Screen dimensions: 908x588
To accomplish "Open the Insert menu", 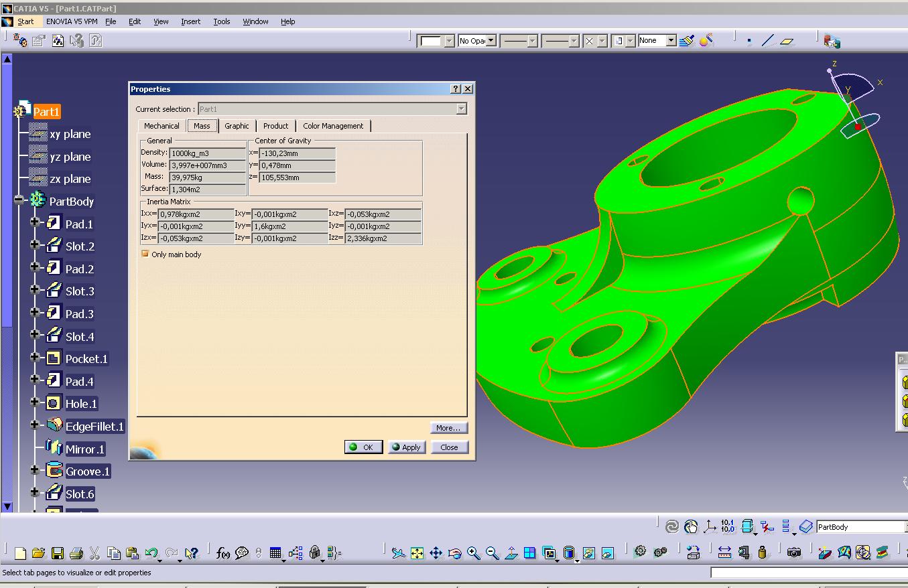I will 190,21.
